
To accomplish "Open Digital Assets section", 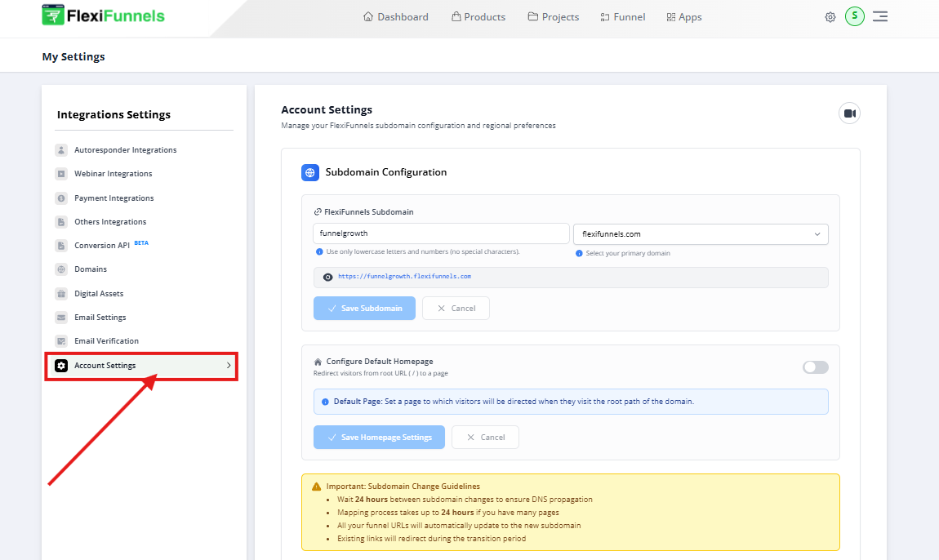I will click(99, 294).
